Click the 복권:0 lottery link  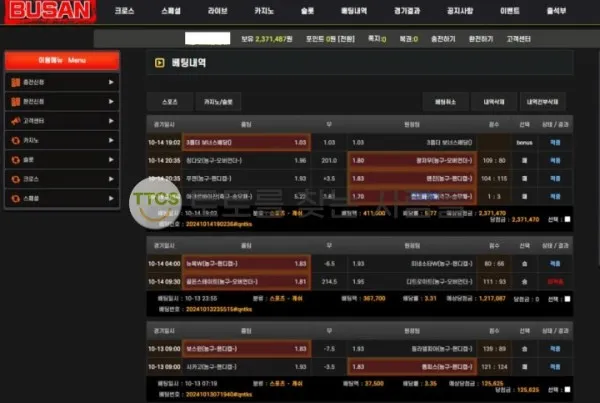[x=409, y=39]
